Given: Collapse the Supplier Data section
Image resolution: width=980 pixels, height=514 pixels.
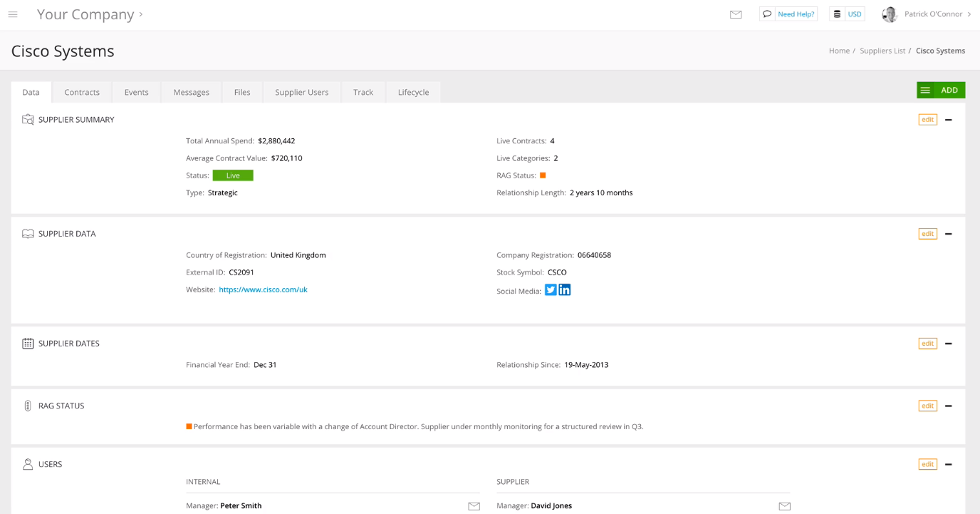Looking at the screenshot, I should pos(949,234).
